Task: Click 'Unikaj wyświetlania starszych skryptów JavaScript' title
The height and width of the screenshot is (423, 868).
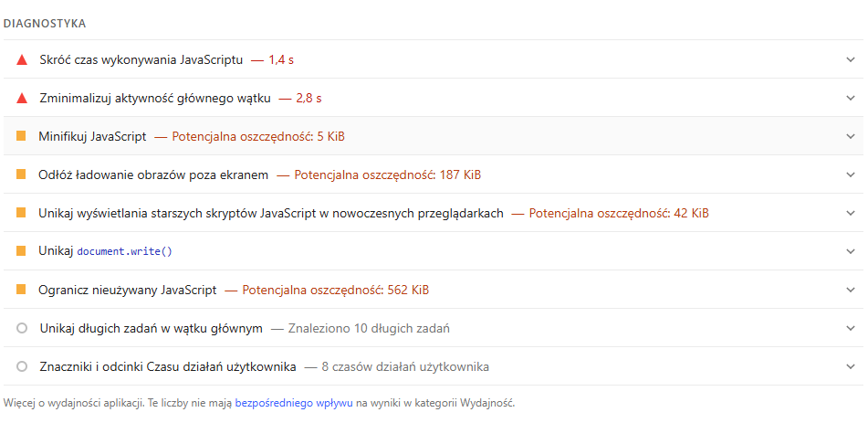Action: click(270, 214)
